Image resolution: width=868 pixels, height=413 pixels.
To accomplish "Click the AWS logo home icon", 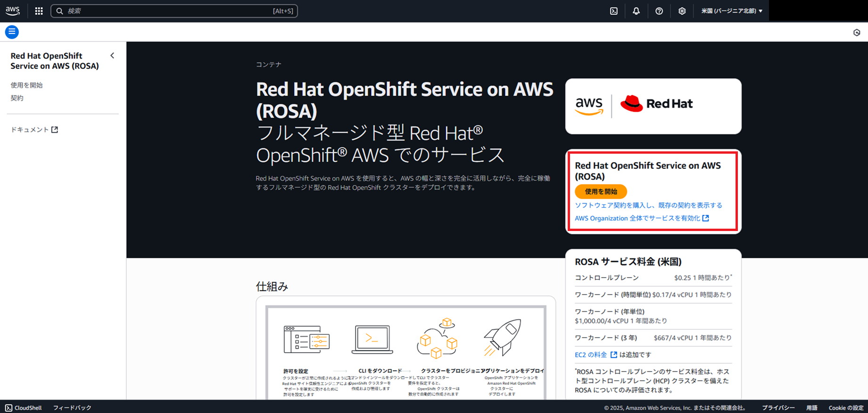I will (13, 11).
